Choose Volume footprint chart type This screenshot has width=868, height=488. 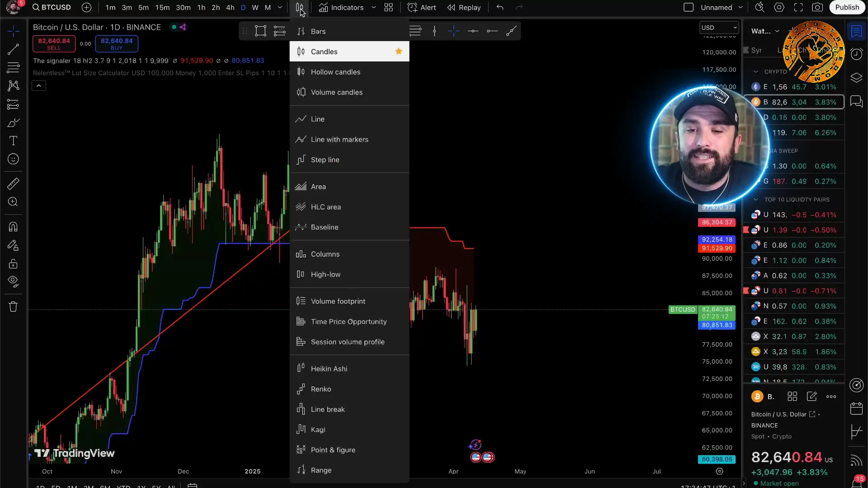[x=349, y=301]
